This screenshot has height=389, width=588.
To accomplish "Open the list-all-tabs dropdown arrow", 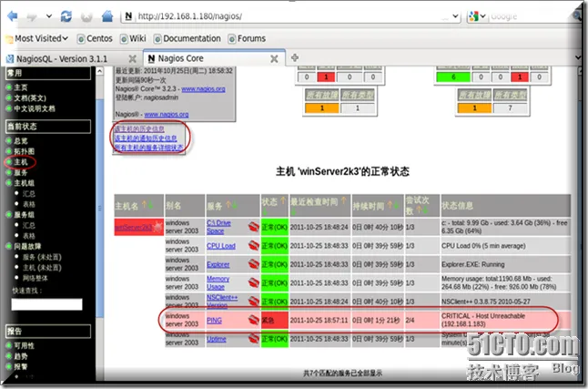I will pos(578,57).
